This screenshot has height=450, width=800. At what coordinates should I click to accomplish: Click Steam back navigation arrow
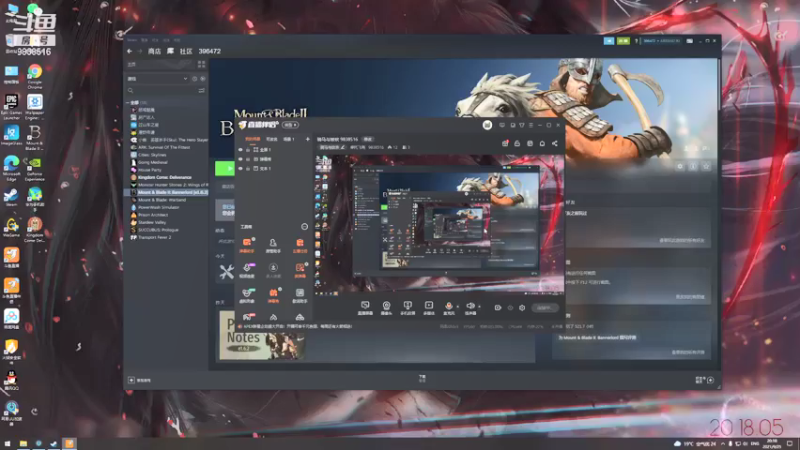(129, 51)
